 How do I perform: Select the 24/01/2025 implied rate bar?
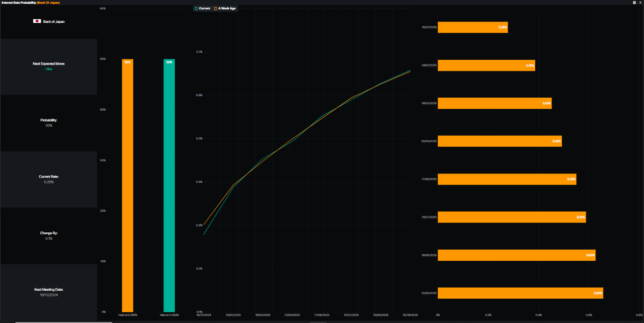click(x=486, y=65)
